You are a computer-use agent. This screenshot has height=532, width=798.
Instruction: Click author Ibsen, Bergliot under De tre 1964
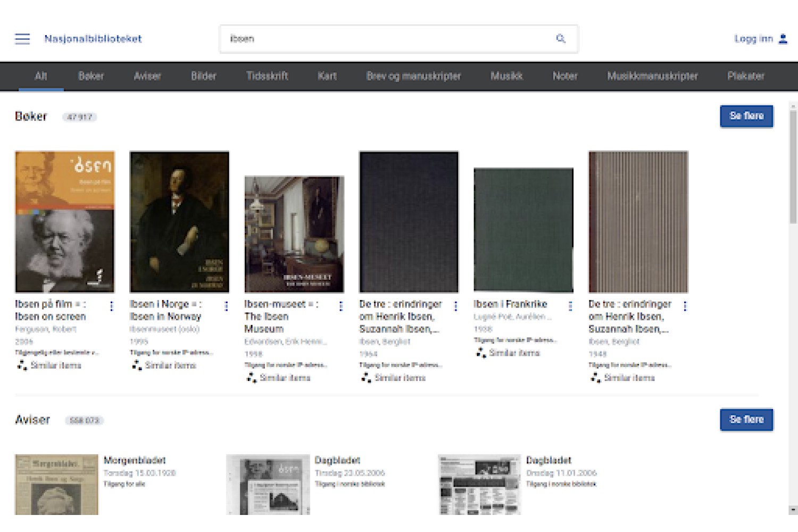click(x=385, y=342)
